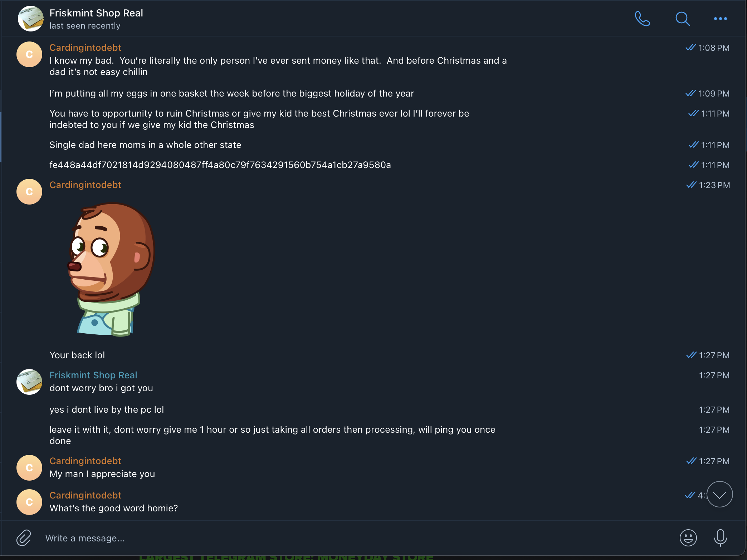
Task: Open search in this chat
Action: [682, 19]
